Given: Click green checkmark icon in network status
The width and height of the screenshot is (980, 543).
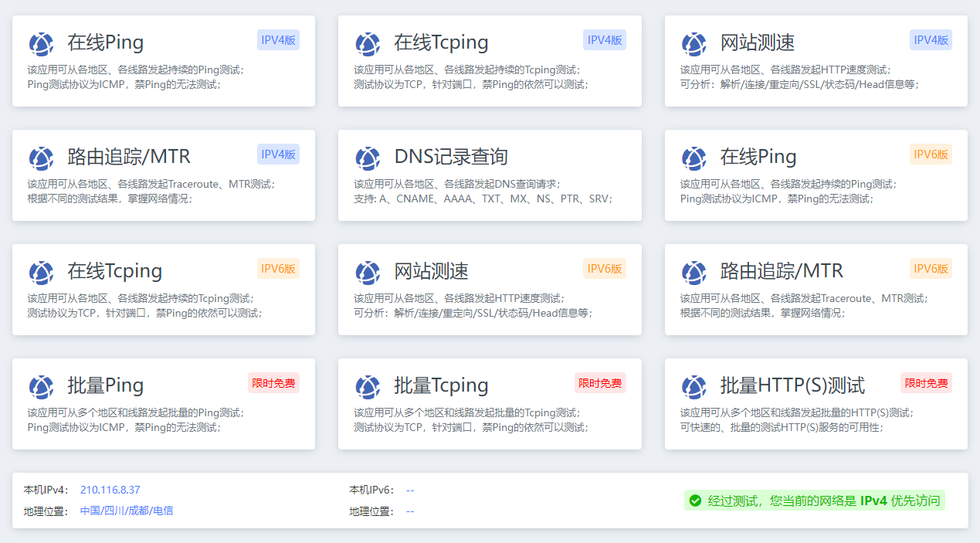Looking at the screenshot, I should coord(695,501).
